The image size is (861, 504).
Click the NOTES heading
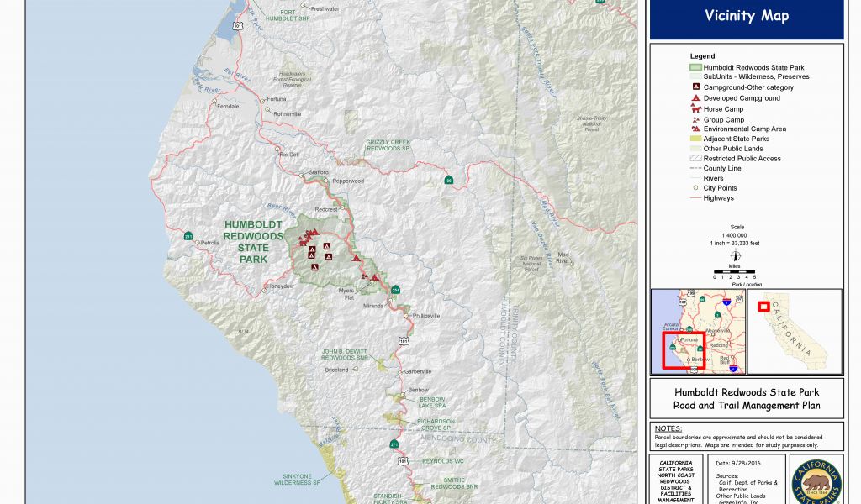tap(668, 428)
